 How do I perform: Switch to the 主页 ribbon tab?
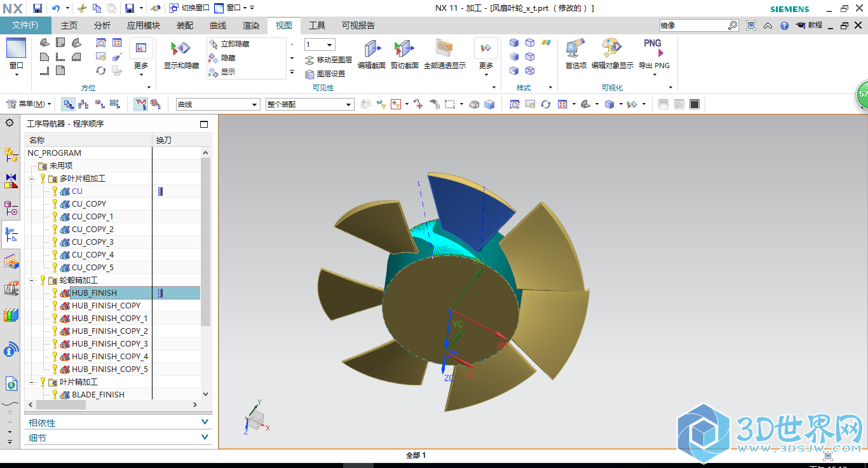tap(69, 25)
